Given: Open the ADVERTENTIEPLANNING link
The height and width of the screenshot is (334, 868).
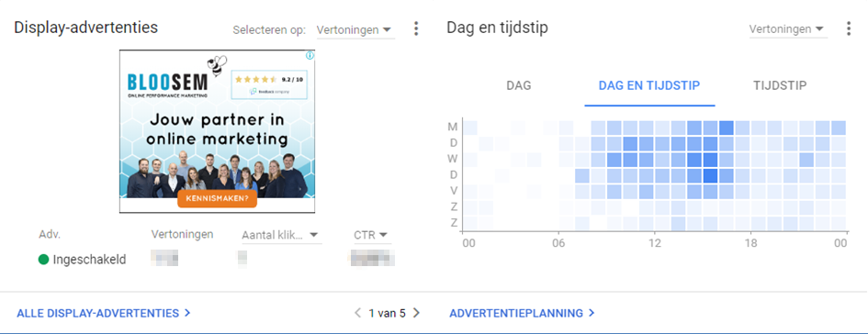Looking at the screenshot, I should pos(522,313).
